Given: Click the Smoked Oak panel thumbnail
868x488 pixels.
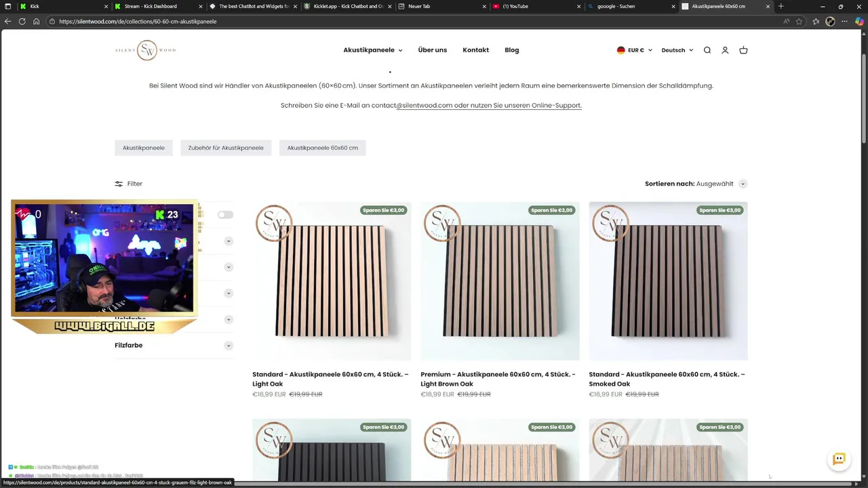Looking at the screenshot, I should point(668,281).
